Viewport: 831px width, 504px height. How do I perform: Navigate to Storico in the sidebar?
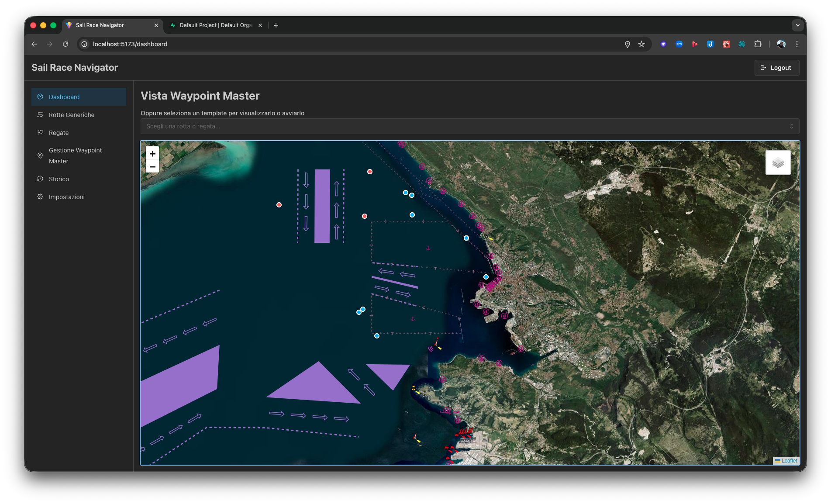tap(59, 179)
